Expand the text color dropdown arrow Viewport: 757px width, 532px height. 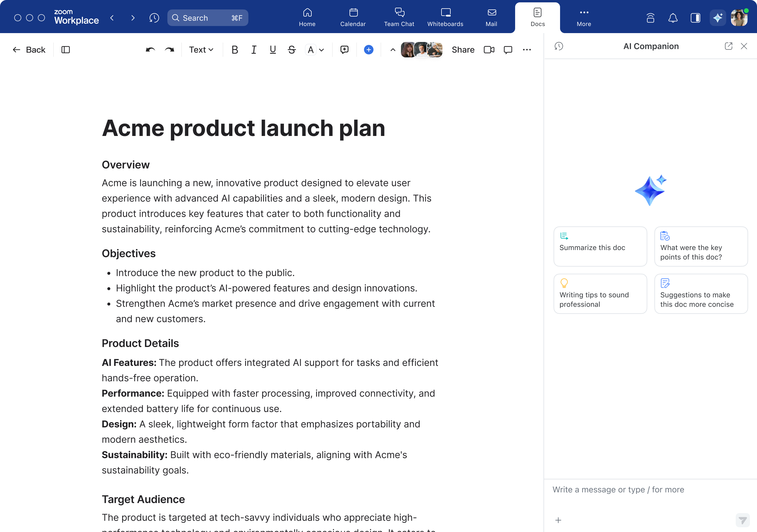point(322,50)
